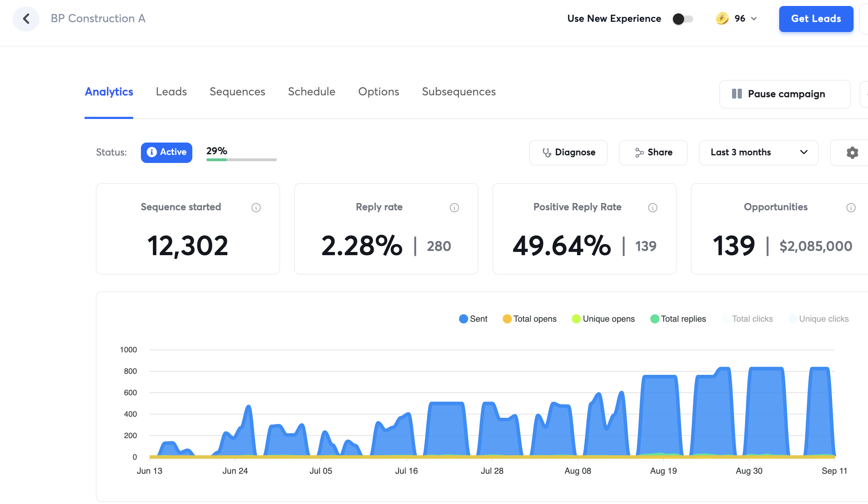This screenshot has height=504, width=868.
Task: Enable Total clicks series in legend
Action: (747, 319)
